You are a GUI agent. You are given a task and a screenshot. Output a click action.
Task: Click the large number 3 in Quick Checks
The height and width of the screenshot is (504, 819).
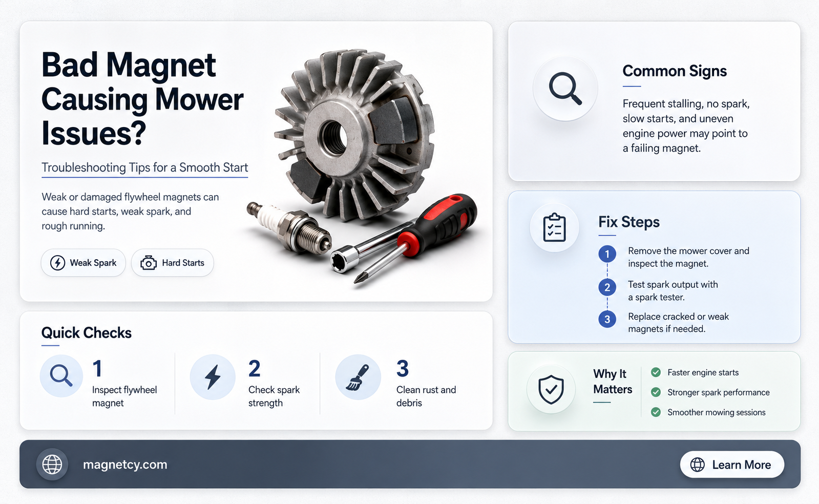(x=403, y=368)
